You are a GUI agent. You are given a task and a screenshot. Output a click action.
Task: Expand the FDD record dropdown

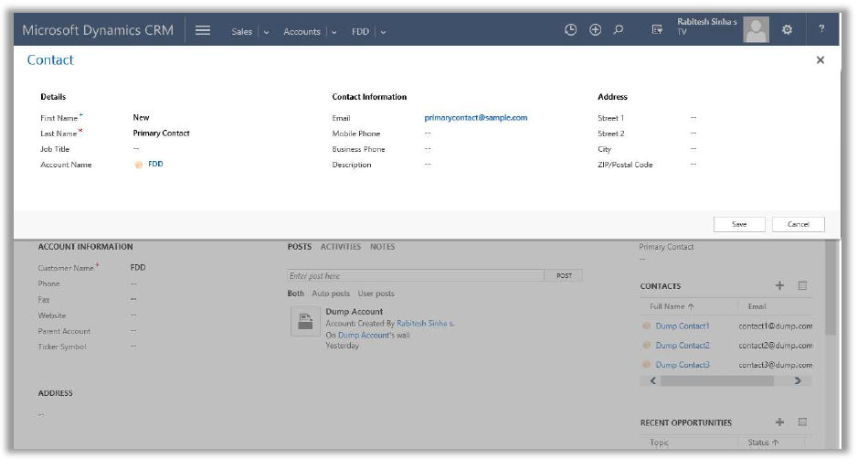[x=383, y=32]
